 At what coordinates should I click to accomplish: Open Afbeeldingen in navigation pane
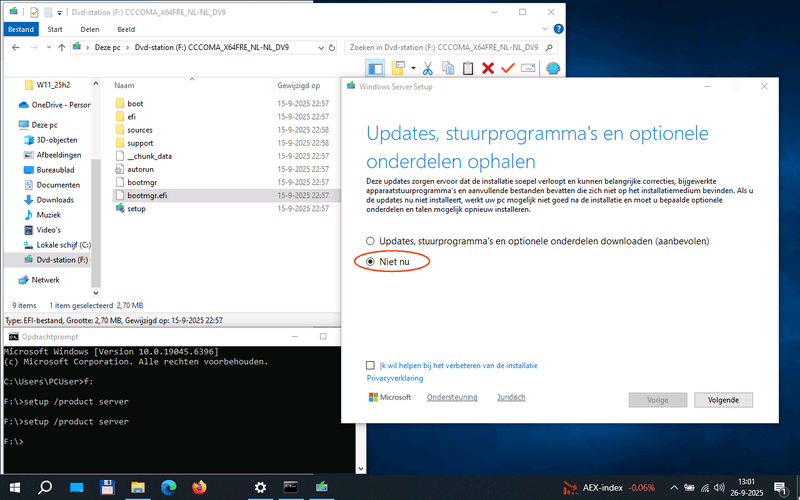(x=53, y=155)
